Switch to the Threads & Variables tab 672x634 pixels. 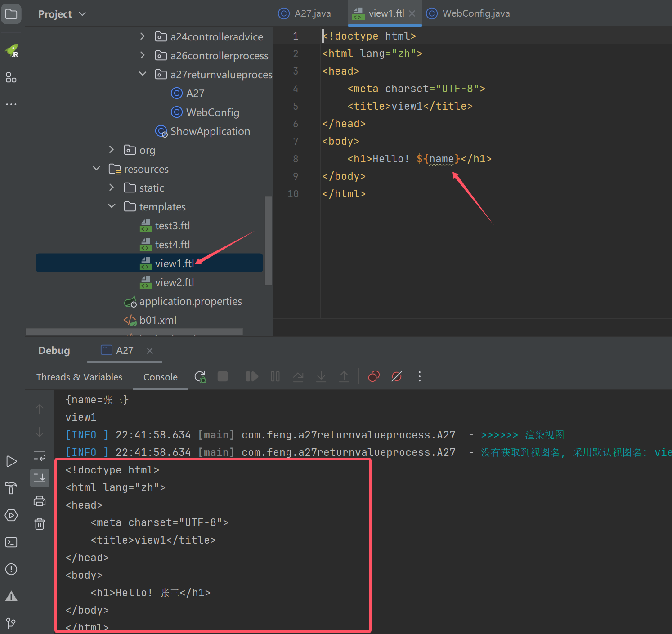point(79,377)
